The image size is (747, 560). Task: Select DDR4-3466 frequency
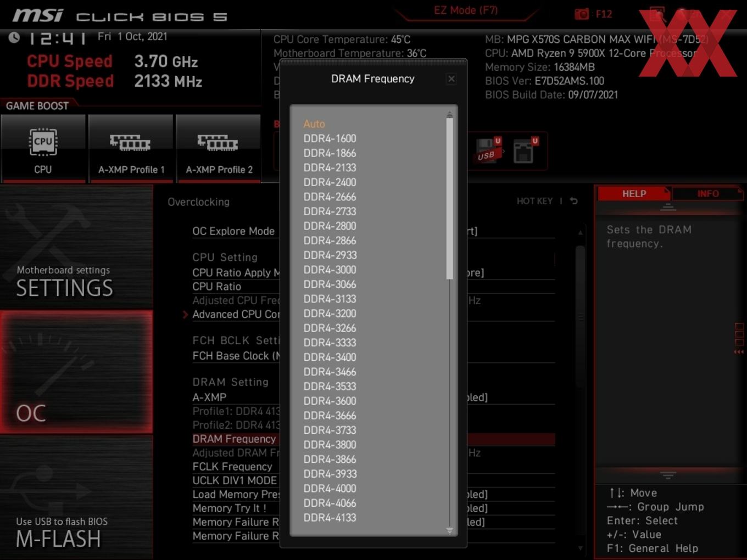[x=330, y=372]
